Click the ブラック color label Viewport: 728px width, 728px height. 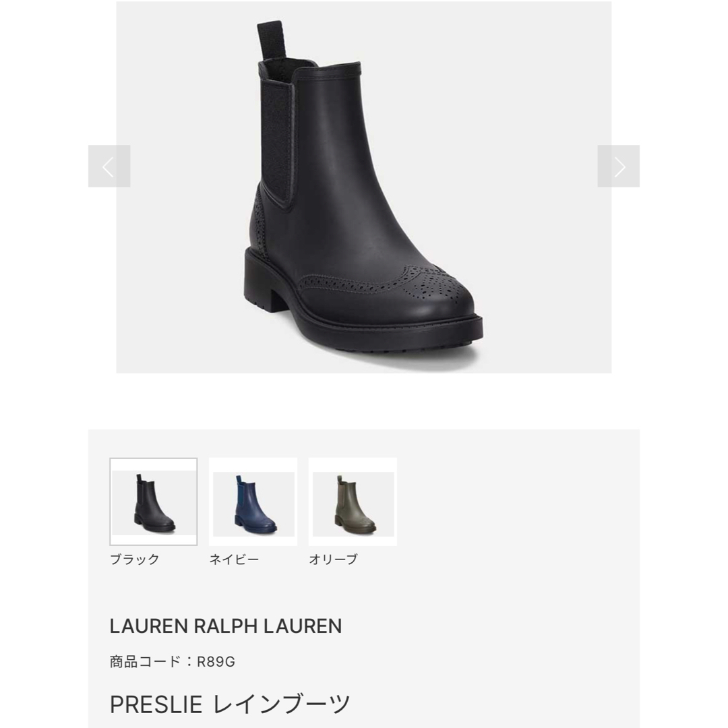[x=135, y=559]
